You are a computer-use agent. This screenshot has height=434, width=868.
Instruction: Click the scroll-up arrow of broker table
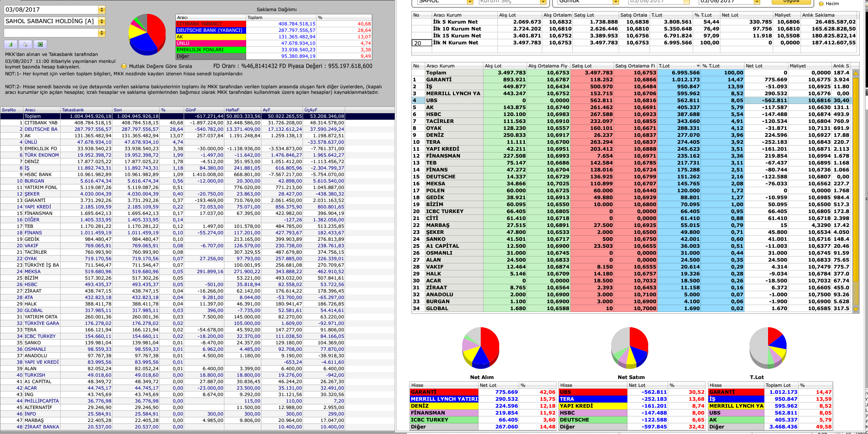click(x=856, y=73)
